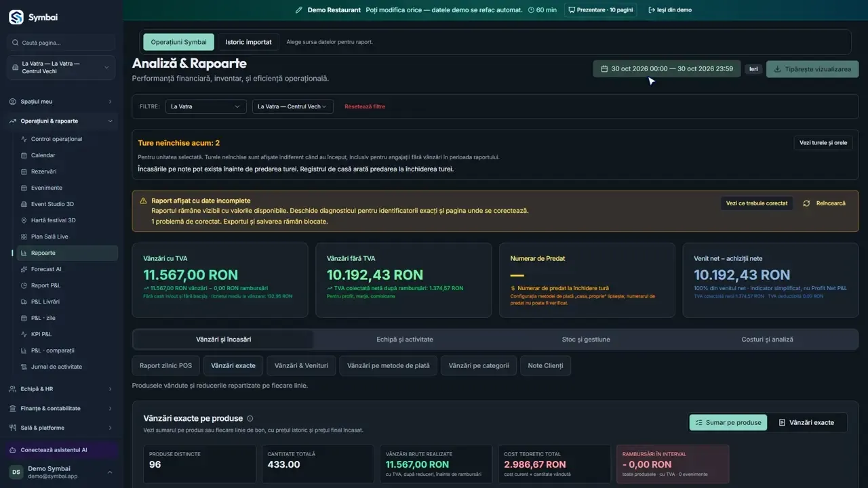Go to the Costuri și analiză tab
Screen dimensions: 868x488
(767, 340)
